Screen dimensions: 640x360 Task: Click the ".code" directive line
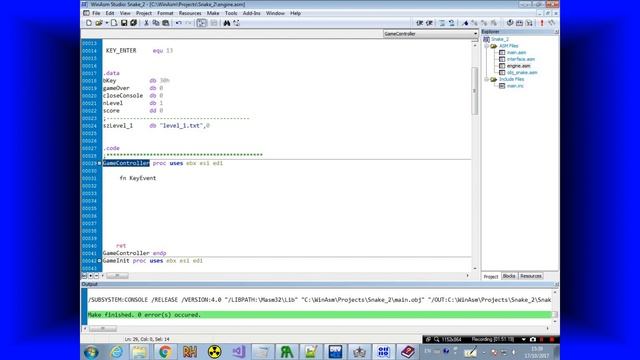tap(111, 148)
